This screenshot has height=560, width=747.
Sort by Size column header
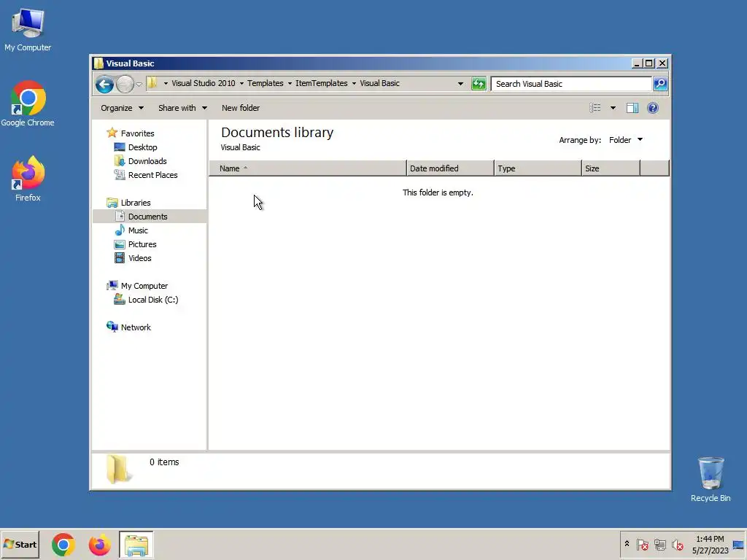tap(611, 168)
